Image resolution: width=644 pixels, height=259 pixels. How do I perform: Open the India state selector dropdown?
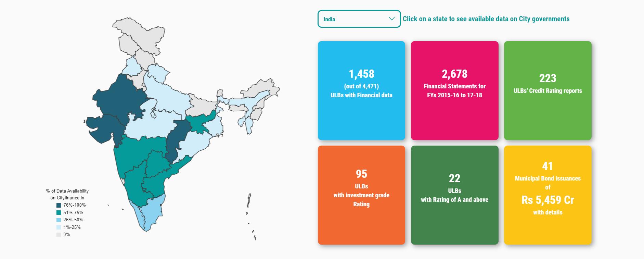tap(359, 19)
